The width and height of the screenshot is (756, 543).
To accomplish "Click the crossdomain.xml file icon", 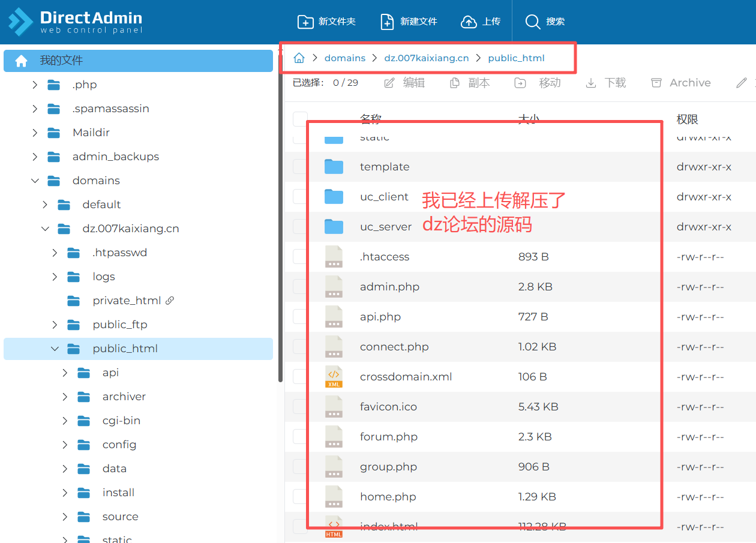I will 334,377.
